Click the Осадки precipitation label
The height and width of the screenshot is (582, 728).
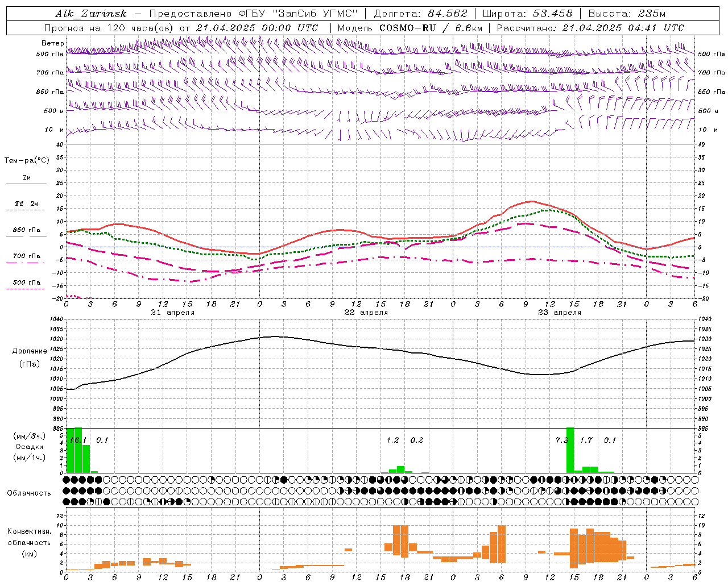click(30, 447)
